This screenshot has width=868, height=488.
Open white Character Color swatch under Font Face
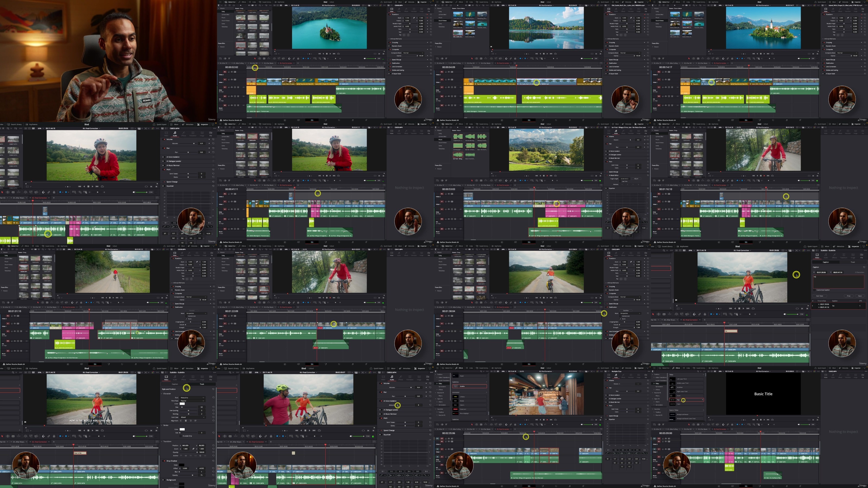click(182, 404)
